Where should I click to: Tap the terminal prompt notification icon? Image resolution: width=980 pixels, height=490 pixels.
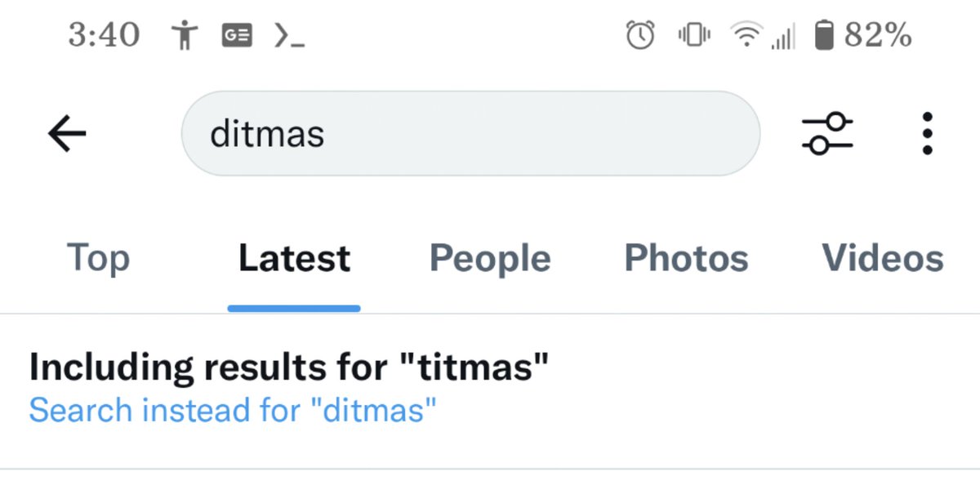click(288, 35)
